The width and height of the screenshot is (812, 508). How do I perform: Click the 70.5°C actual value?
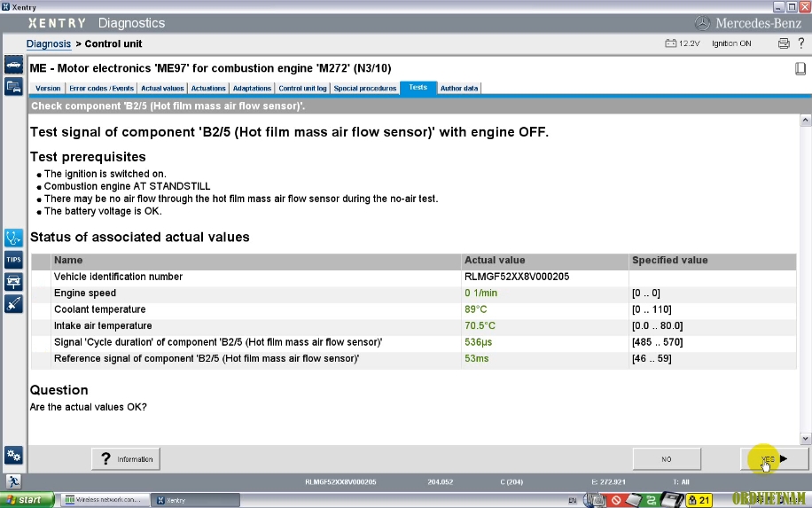[x=480, y=325]
